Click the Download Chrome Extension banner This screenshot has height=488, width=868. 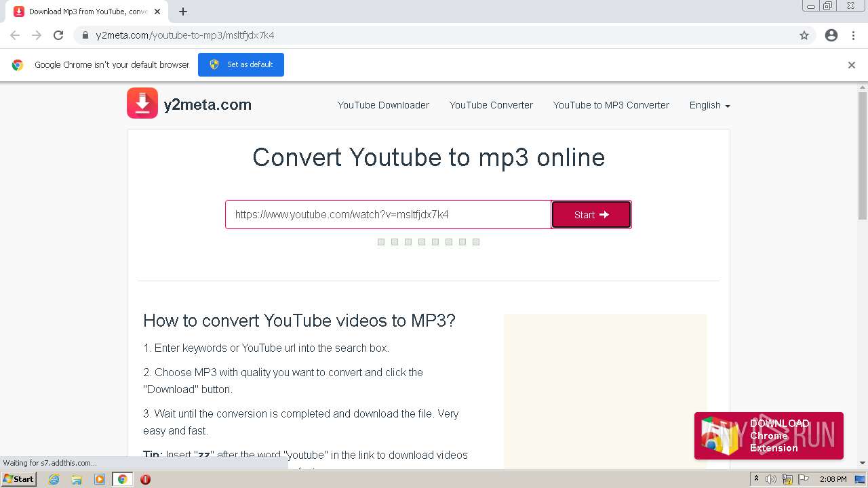click(x=769, y=436)
